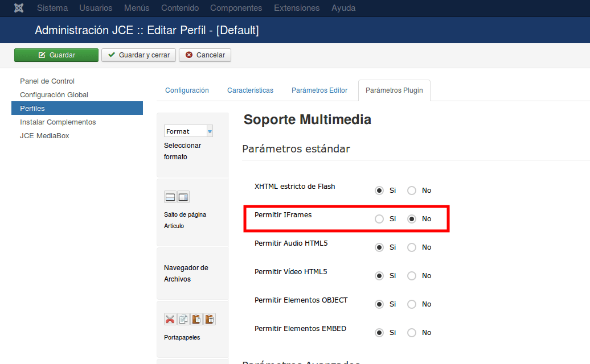This screenshot has height=364, width=590.
Task: Click the Paste clipboard icon
Action: 196,319
